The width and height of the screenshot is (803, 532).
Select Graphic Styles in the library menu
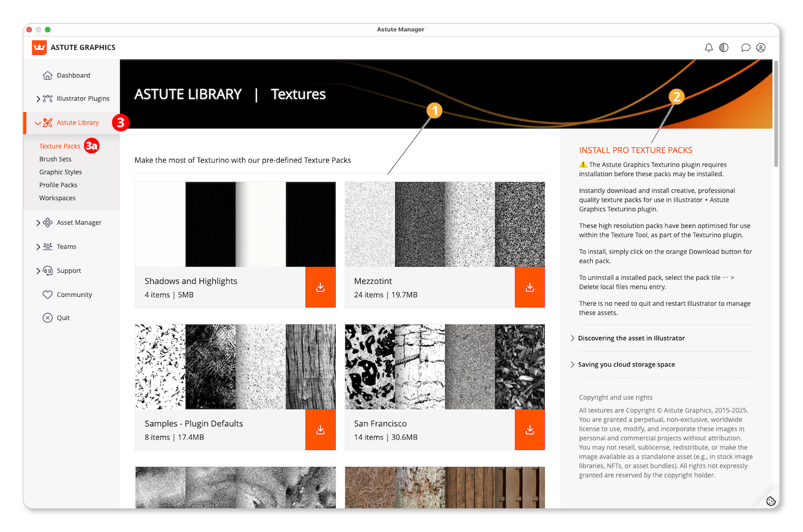(61, 172)
